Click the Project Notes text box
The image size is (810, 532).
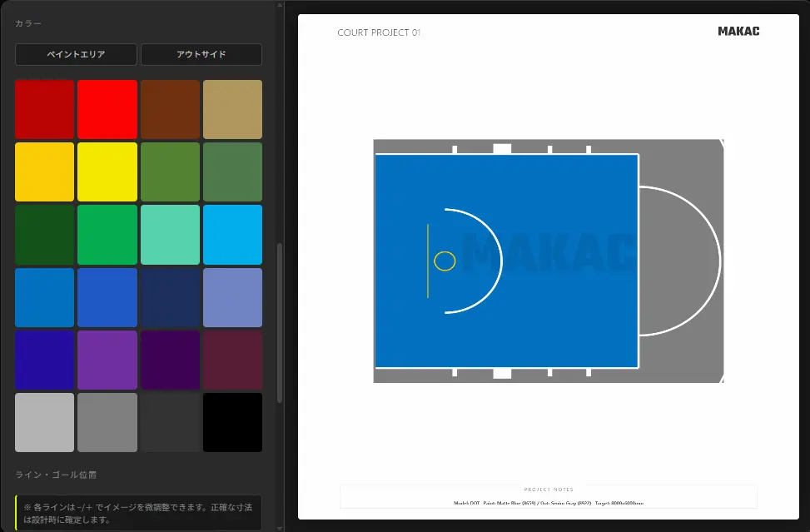click(549, 497)
